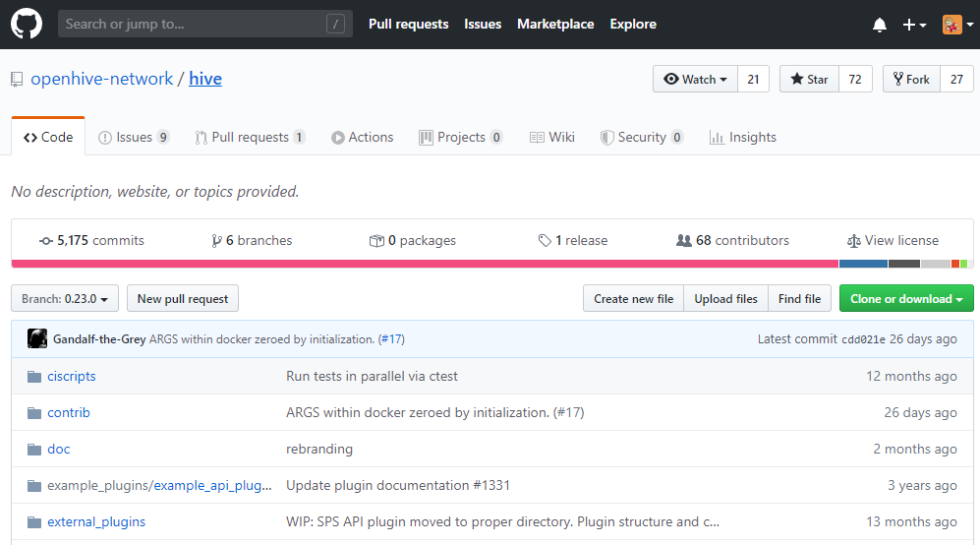The height and width of the screenshot is (545, 980).
Task: Click the external_plugins folder icon
Action: coord(34,521)
